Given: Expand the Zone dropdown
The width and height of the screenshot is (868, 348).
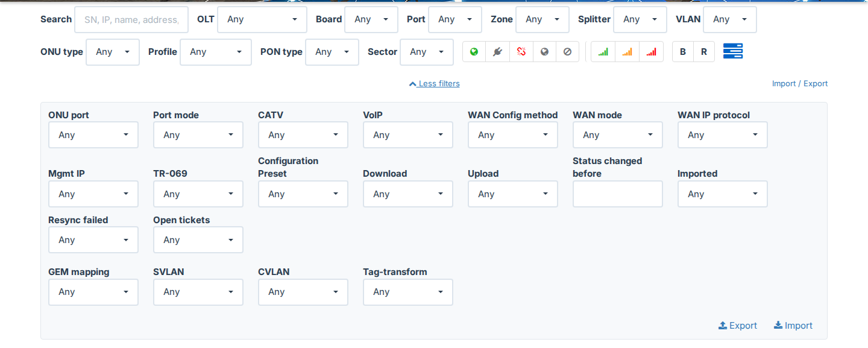Looking at the screenshot, I should point(542,19).
